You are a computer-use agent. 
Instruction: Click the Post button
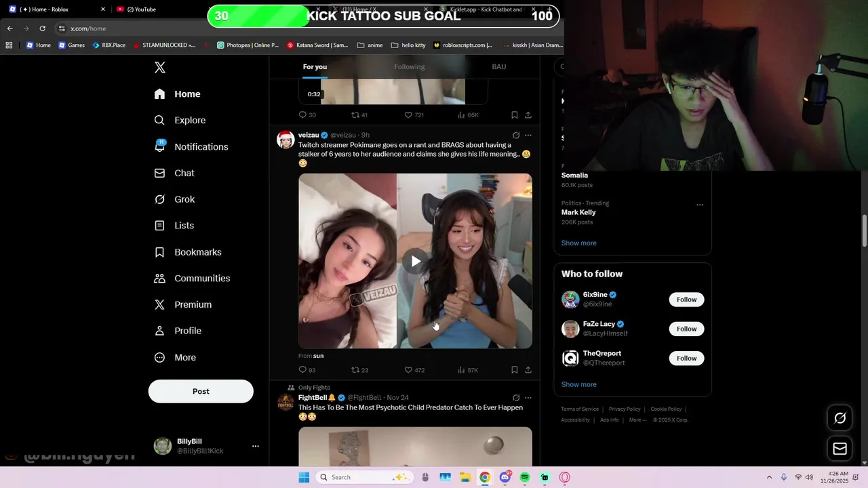pyautogui.click(x=201, y=391)
